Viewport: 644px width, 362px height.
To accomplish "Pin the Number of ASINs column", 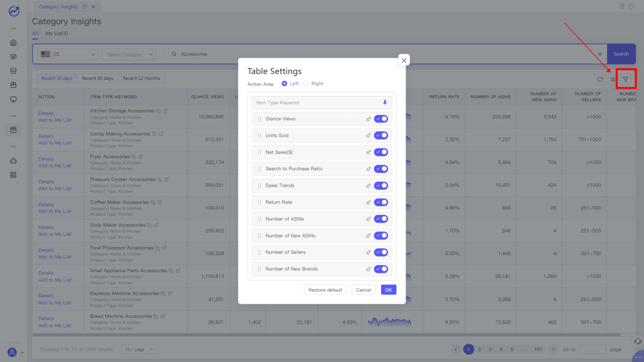I will (x=368, y=219).
